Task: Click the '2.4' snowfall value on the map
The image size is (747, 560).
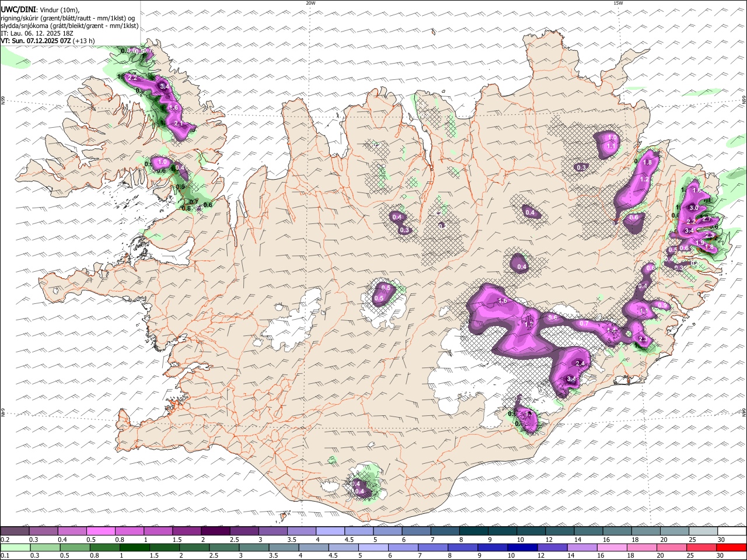Action: coord(580,363)
